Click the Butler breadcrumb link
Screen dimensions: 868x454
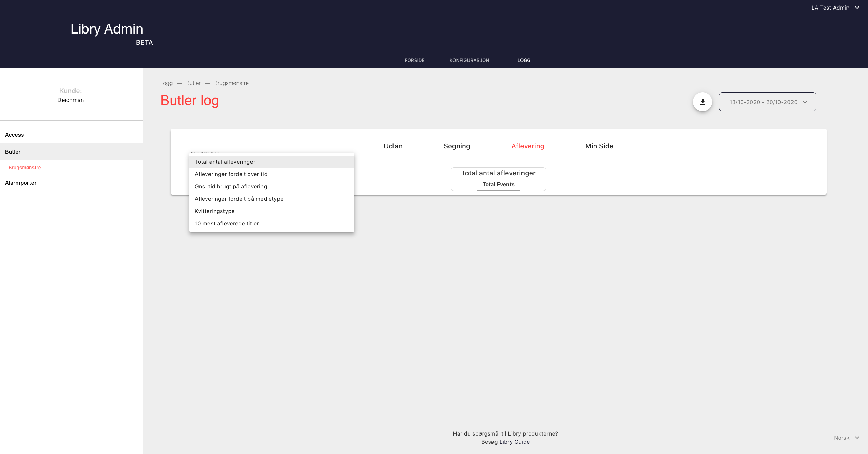193,83
